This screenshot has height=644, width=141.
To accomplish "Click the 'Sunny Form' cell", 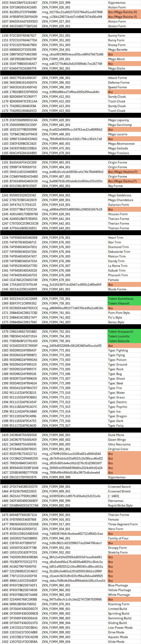I will [x=117, y=35].
